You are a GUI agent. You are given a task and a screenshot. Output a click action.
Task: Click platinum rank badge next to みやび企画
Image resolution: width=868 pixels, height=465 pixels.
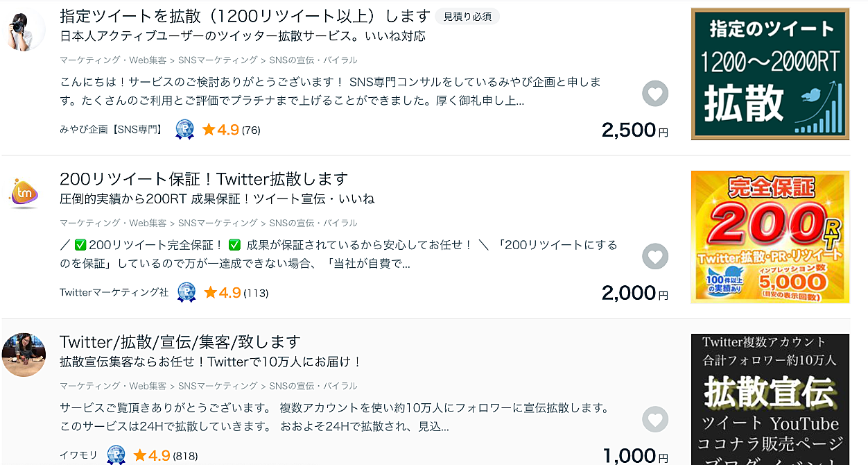(184, 129)
